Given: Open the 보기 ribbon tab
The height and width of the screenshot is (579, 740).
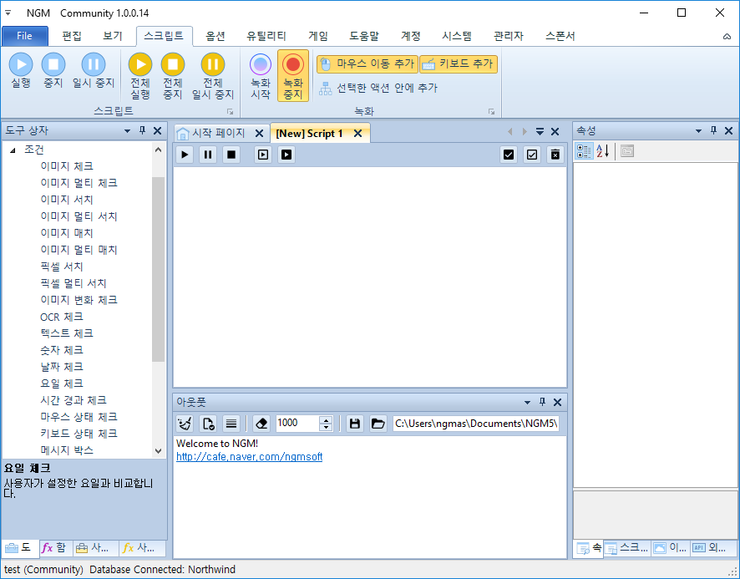Looking at the screenshot, I should pyautogui.click(x=112, y=36).
